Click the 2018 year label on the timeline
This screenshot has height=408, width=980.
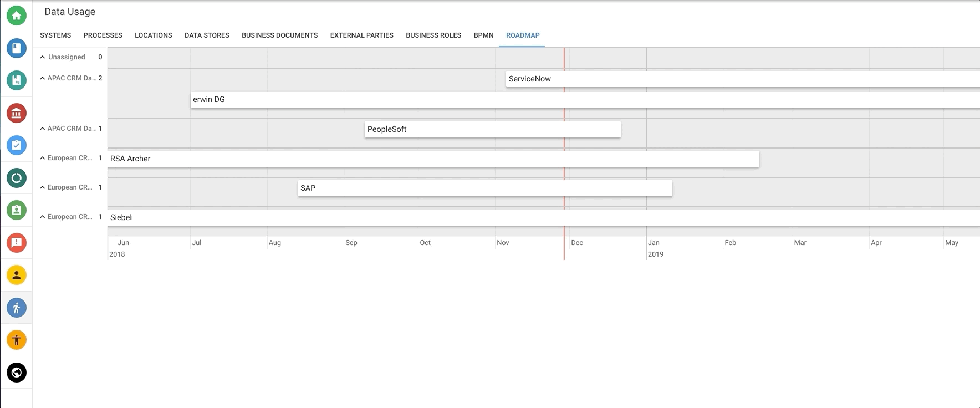pyautogui.click(x=117, y=254)
